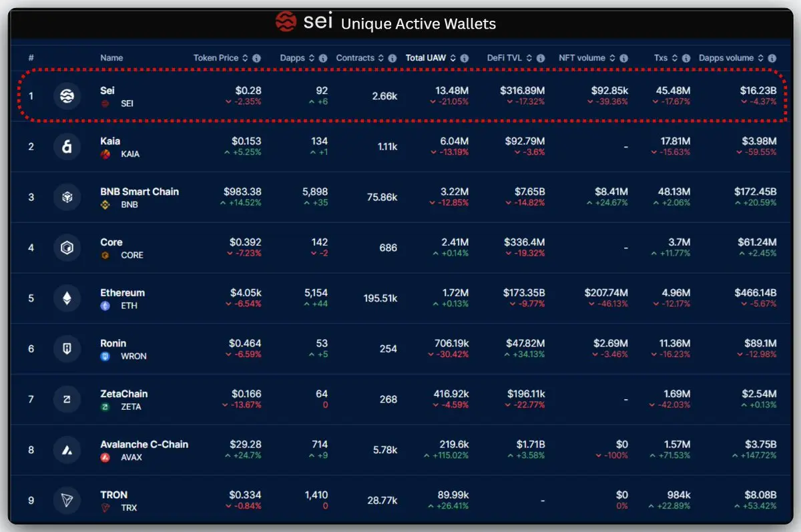Click the small WRON token icon
This screenshot has height=532, width=801.
click(105, 356)
